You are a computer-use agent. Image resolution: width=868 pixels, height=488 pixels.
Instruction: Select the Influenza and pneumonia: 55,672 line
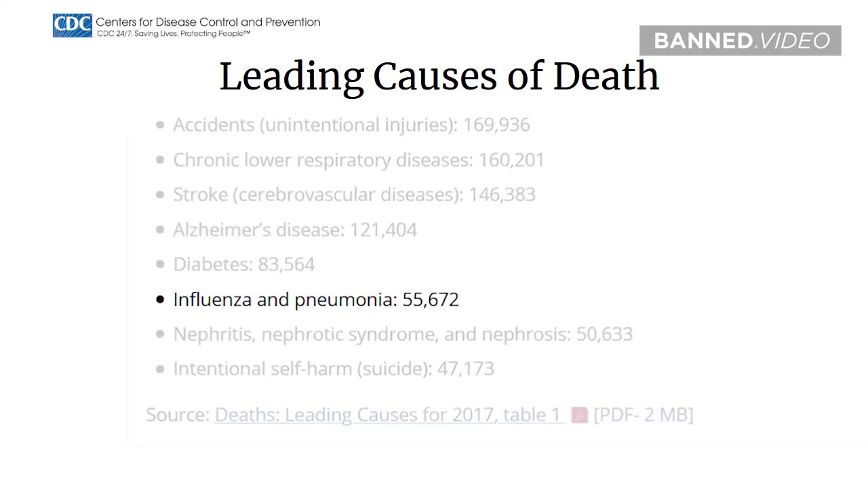pos(316,300)
